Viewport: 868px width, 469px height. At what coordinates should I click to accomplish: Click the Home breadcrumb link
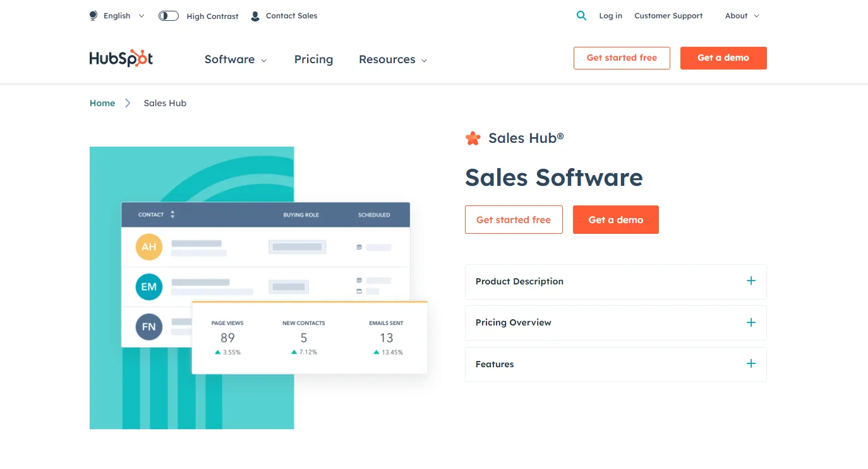point(102,103)
